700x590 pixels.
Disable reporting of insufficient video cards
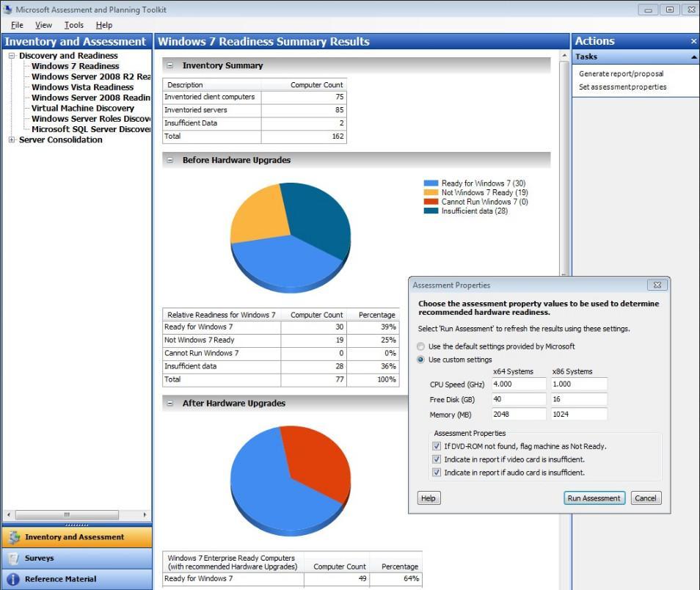pos(437,458)
